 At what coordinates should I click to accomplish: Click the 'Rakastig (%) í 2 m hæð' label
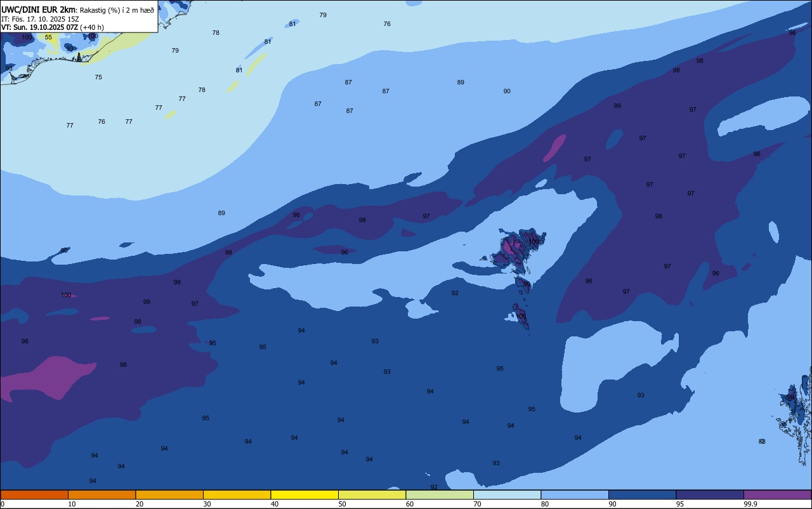click(117, 10)
